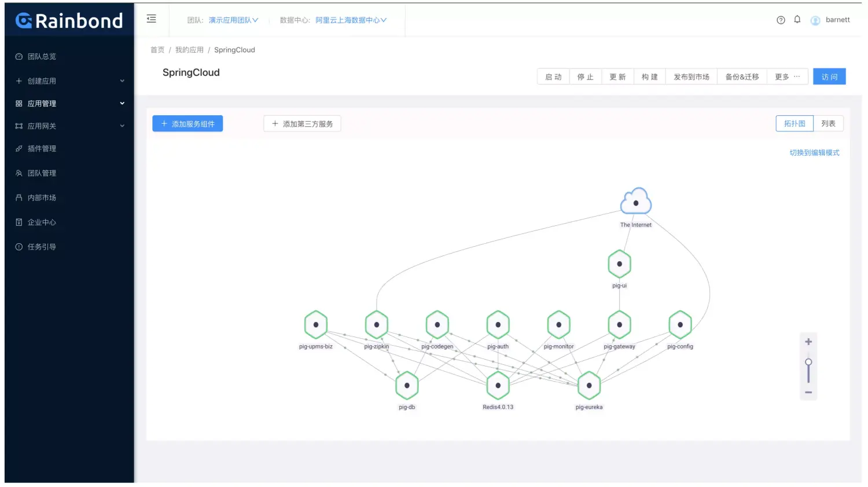Click the 任务引导 guide icon

[19, 247]
